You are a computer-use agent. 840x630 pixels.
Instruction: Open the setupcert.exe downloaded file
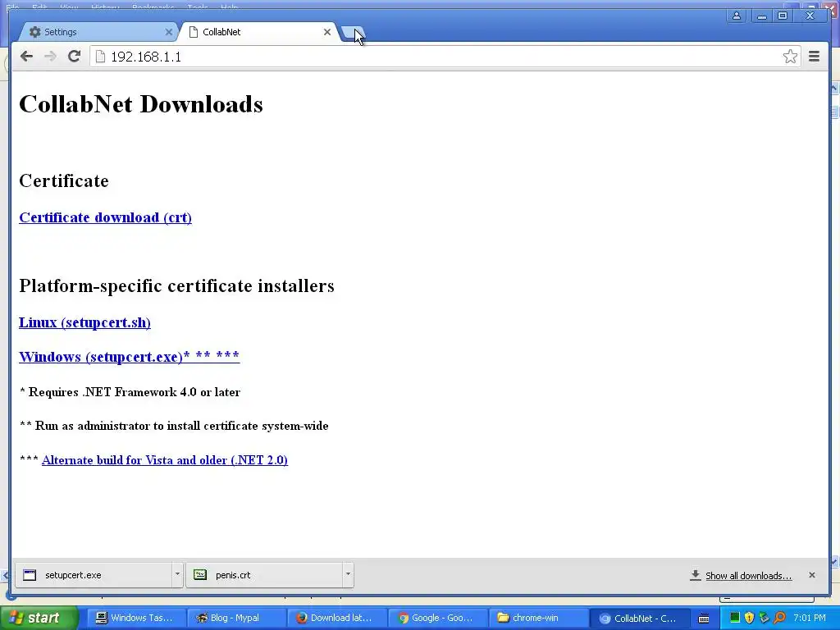point(94,575)
